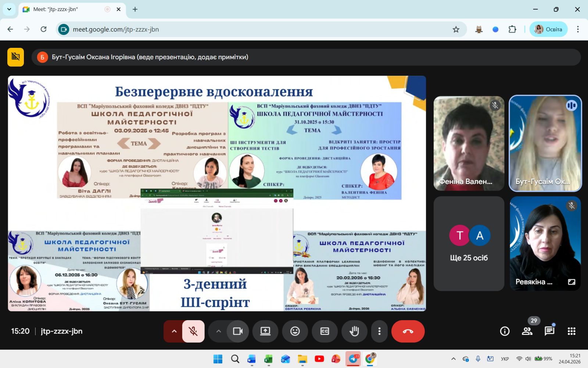Raise your hand in the meeting
The image size is (588, 368).
[354, 331]
